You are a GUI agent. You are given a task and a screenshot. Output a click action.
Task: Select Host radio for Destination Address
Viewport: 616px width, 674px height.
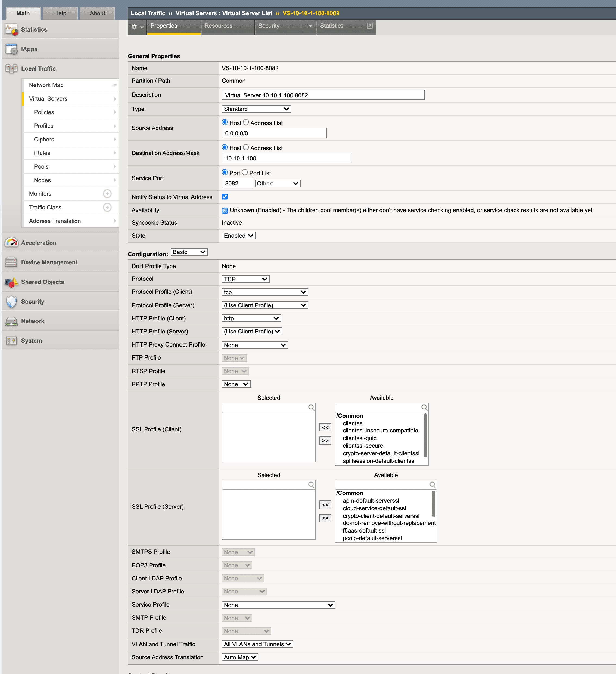click(225, 147)
